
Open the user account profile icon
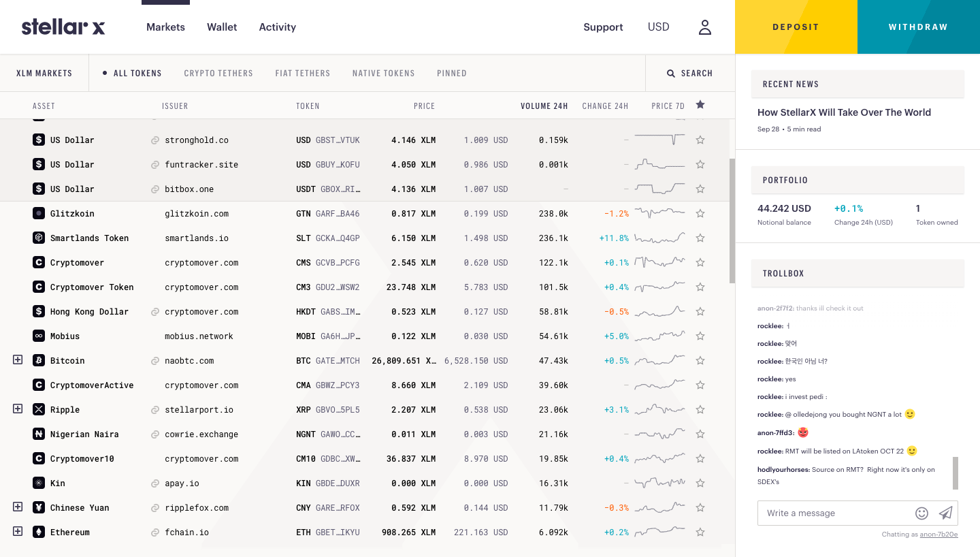tap(705, 27)
